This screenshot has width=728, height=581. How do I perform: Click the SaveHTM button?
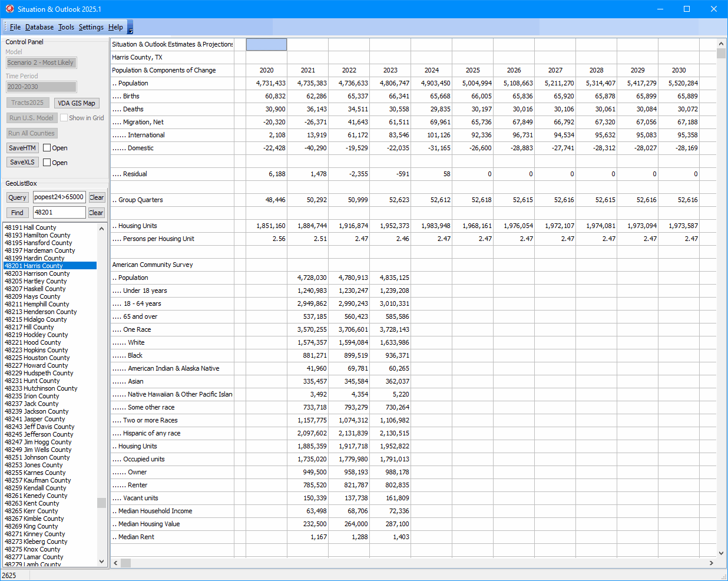[x=22, y=148]
